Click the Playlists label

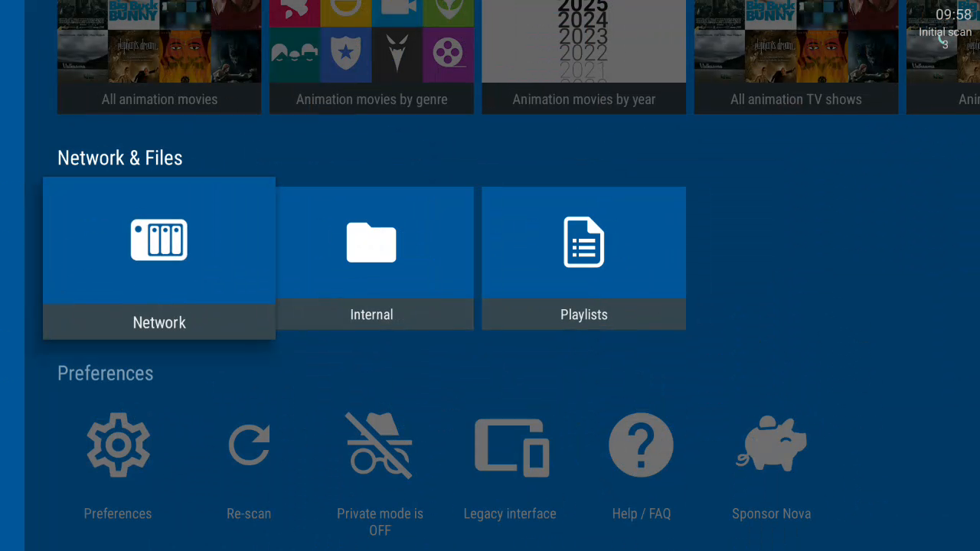click(x=584, y=315)
